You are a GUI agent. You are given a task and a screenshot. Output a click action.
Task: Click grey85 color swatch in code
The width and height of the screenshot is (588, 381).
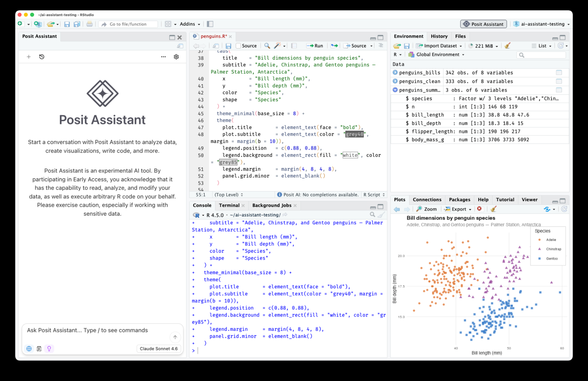pos(228,162)
